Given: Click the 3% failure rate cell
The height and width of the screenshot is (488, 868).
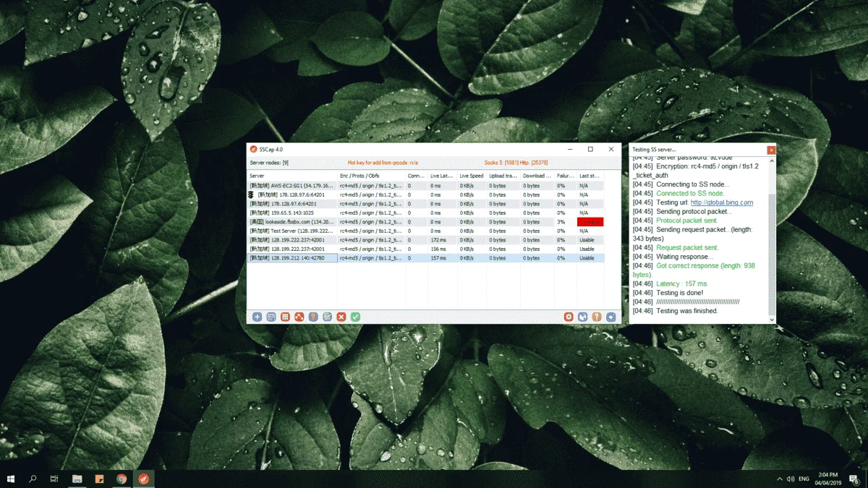Looking at the screenshot, I should (x=566, y=222).
